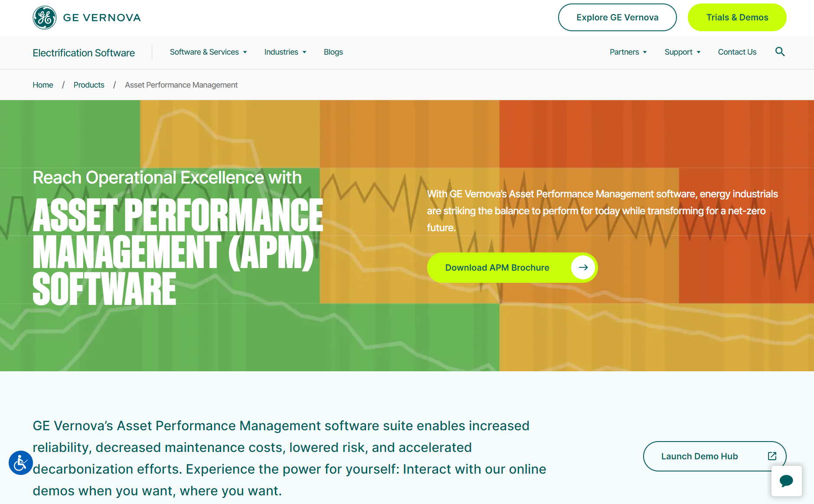Open the accessibility options wheelchair icon

tap(21, 463)
